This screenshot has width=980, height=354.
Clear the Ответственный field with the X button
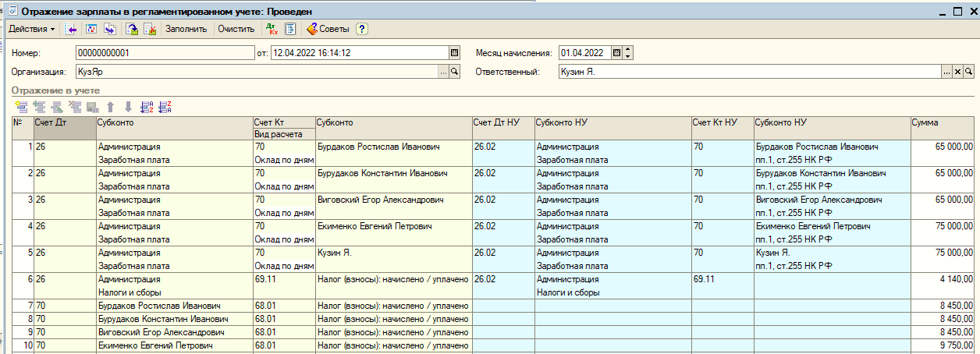click(x=958, y=72)
